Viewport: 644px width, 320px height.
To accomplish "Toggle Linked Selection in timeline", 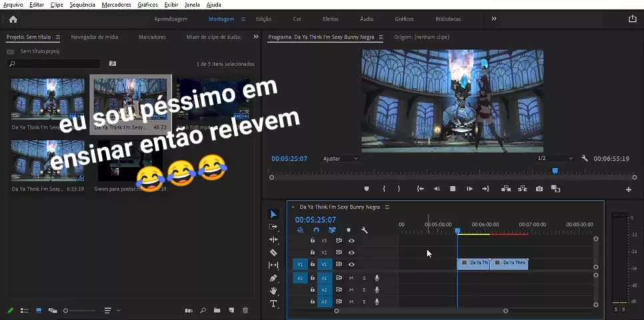I will (332, 230).
